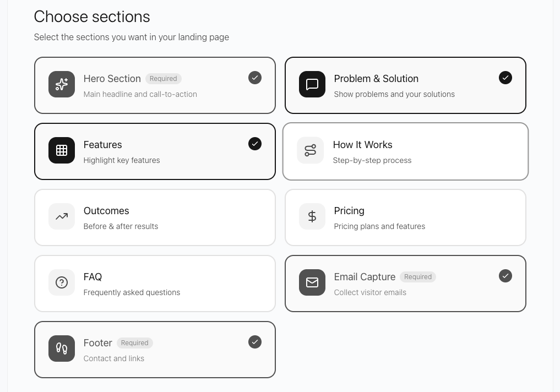Screen dimensions: 560x392
Task: Deselect the How It Works section
Action: point(405,151)
